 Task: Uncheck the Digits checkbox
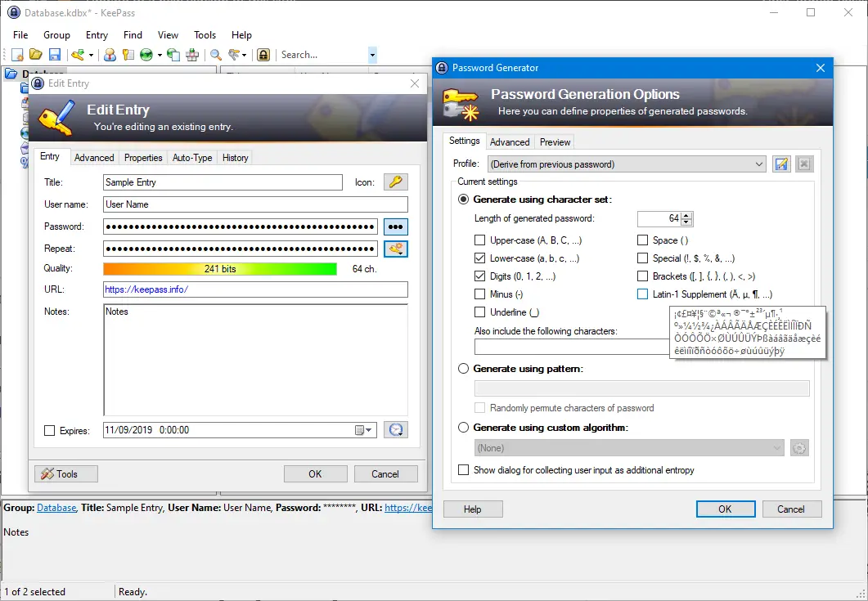pos(480,276)
